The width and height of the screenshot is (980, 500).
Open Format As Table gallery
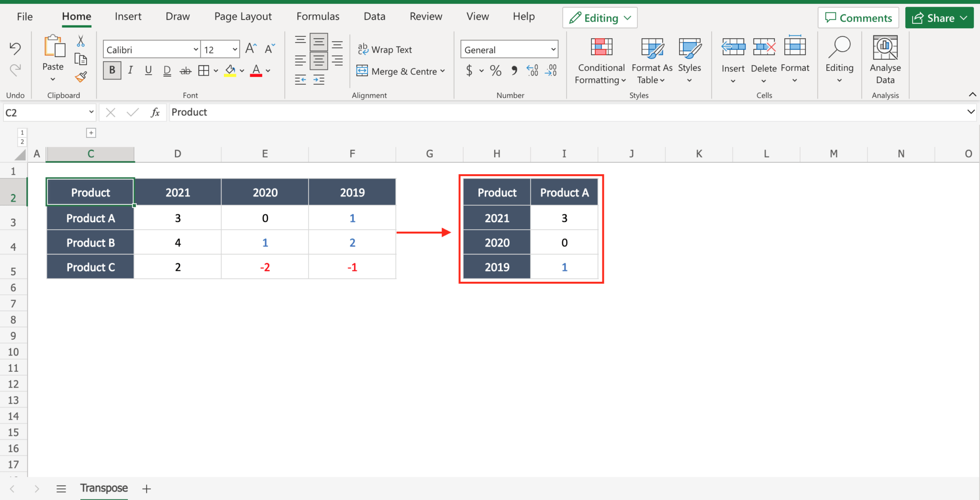(x=651, y=61)
